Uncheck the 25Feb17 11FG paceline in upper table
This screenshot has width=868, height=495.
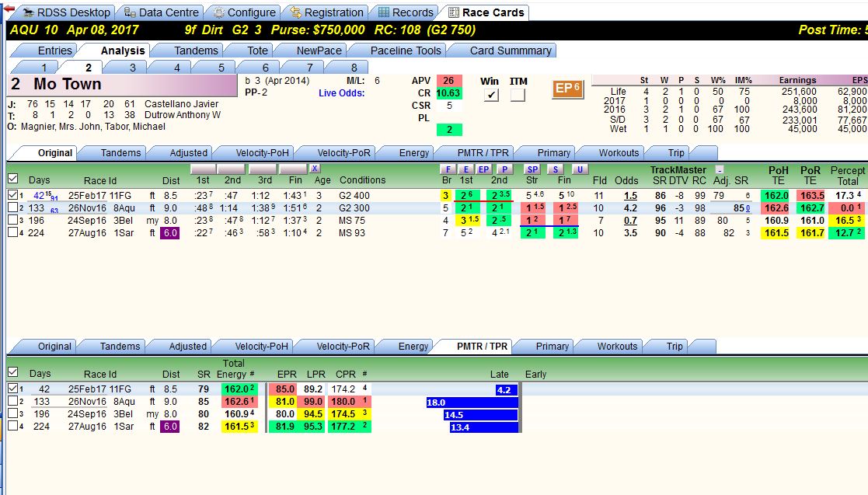(12, 195)
